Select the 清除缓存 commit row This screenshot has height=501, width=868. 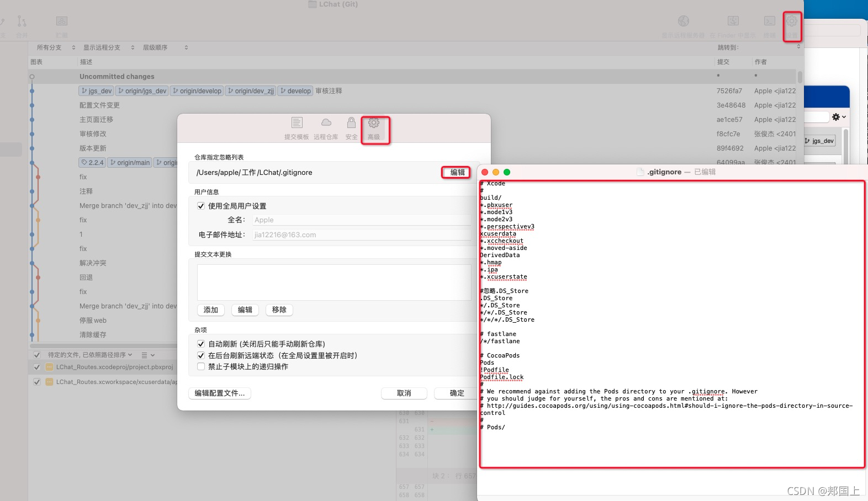pyautogui.click(x=103, y=335)
